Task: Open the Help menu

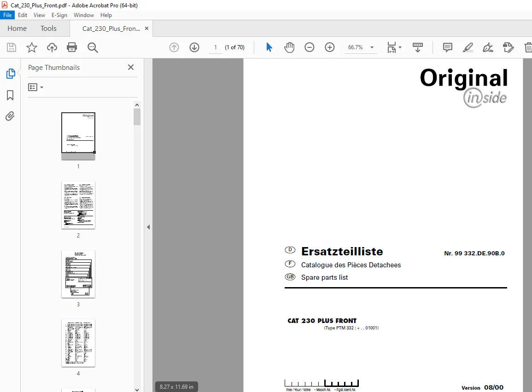Action: point(106,15)
